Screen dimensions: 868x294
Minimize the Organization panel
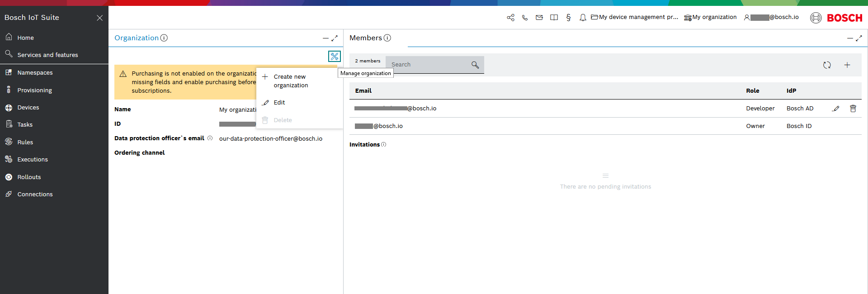coord(325,38)
